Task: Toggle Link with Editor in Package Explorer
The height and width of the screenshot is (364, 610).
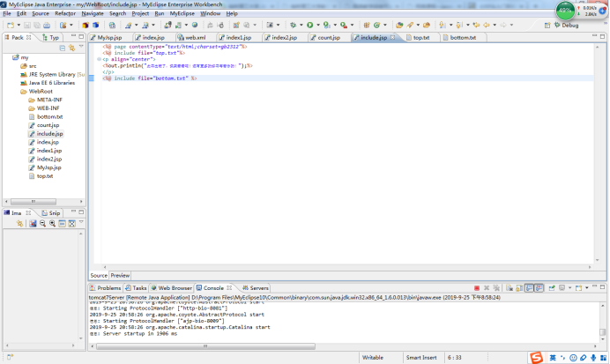Action: click(72, 48)
